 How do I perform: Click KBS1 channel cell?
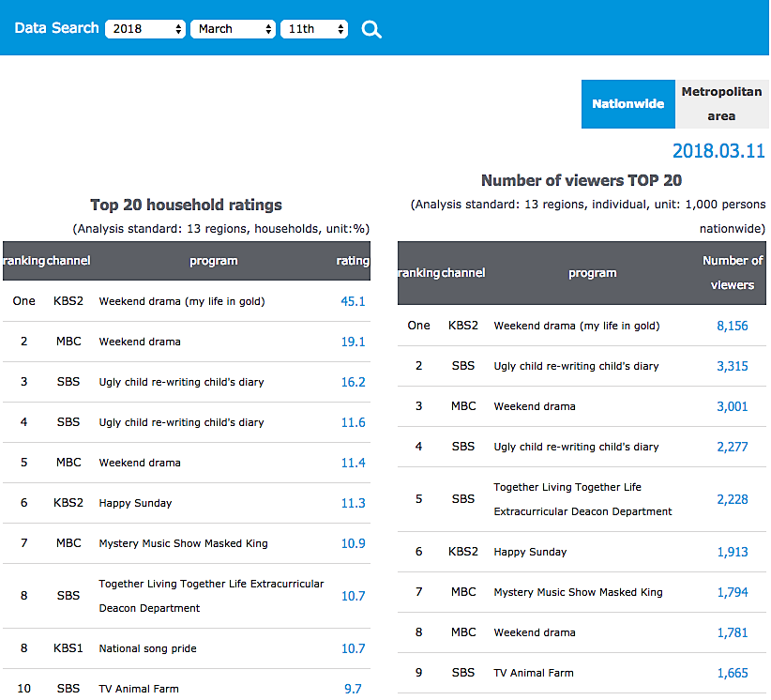pyautogui.click(x=68, y=648)
